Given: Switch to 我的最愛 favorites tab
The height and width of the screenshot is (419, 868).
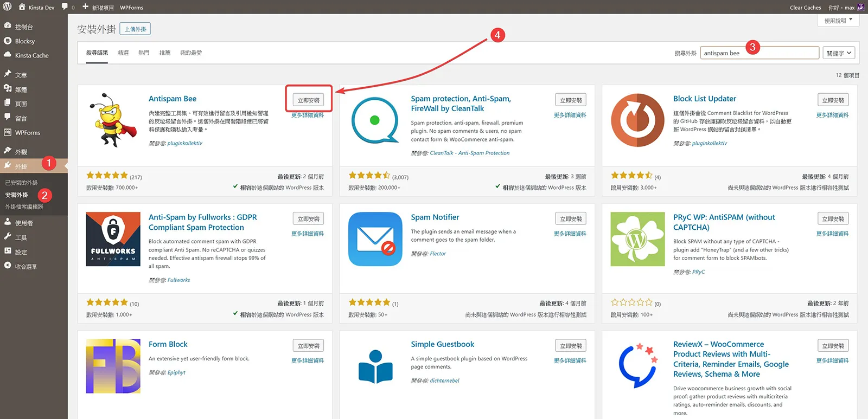Looking at the screenshot, I should point(191,53).
